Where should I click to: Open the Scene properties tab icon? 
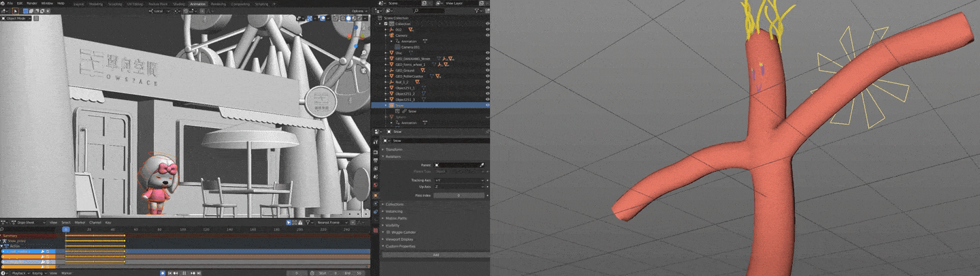point(376,177)
